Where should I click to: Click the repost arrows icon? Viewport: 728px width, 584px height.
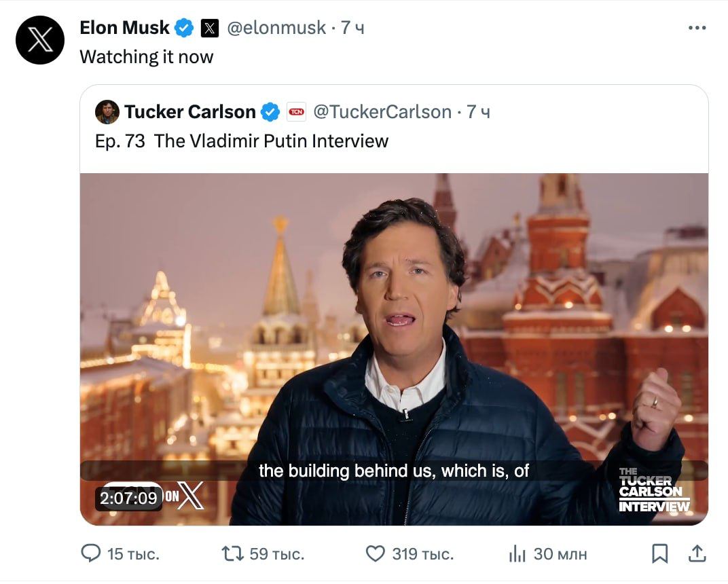233,554
